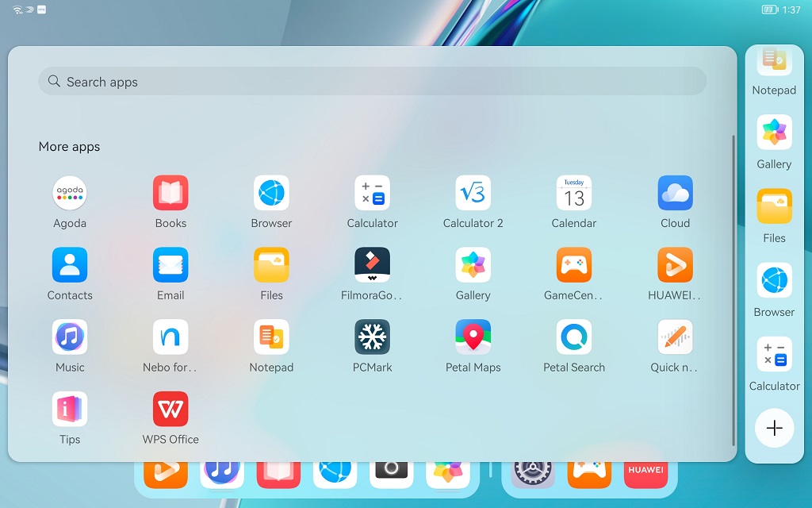Launch the Nebo for Huawei app
Image resolution: width=812 pixels, height=508 pixels.
[170, 337]
